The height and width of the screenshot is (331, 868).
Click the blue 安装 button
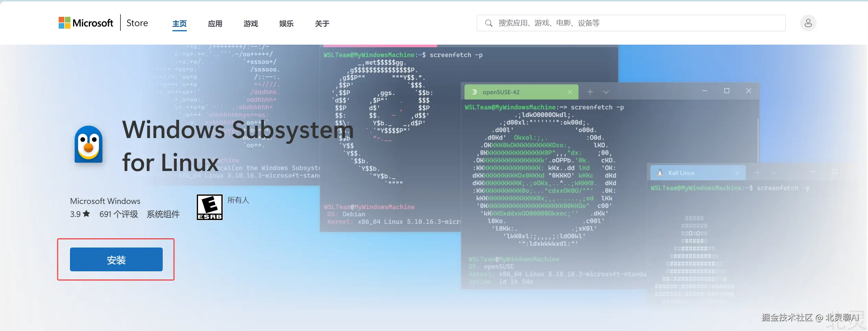(x=116, y=259)
